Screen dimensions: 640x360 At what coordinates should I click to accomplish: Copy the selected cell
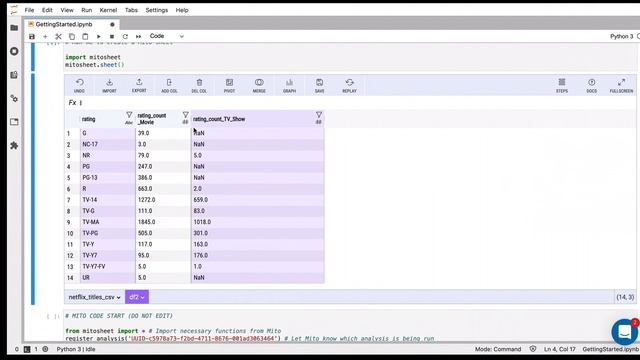[72, 36]
